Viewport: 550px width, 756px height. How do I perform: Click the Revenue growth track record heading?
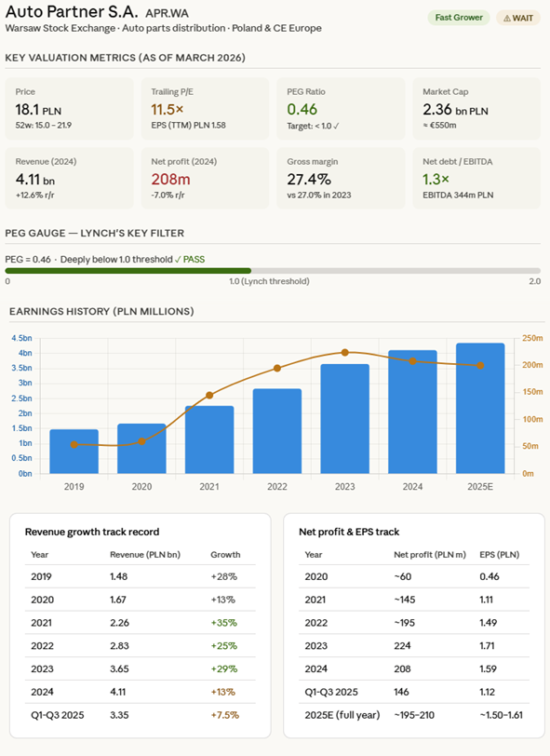coord(92,532)
